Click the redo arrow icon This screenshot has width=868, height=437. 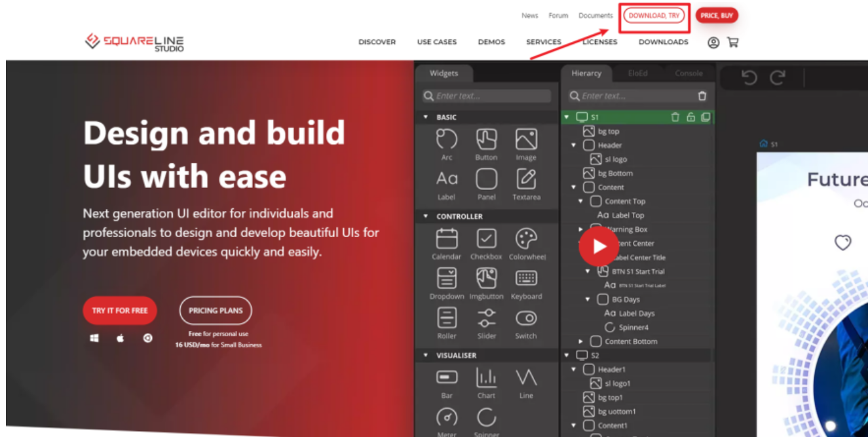click(x=778, y=78)
